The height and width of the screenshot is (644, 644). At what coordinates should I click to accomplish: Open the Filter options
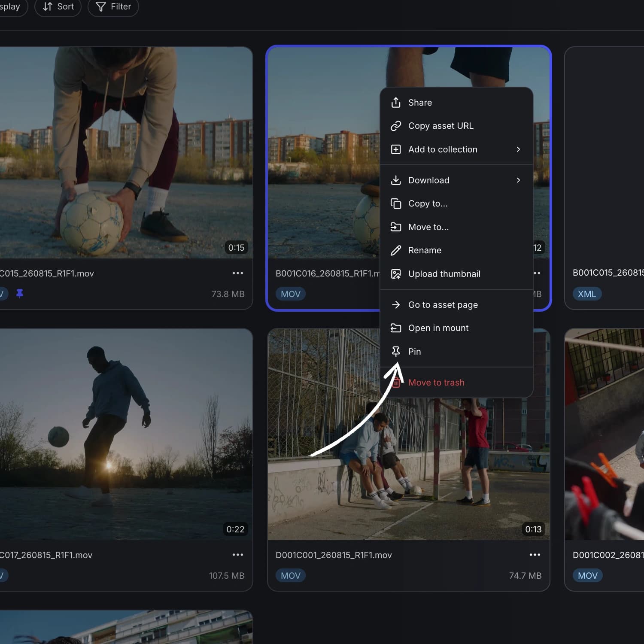(113, 6)
